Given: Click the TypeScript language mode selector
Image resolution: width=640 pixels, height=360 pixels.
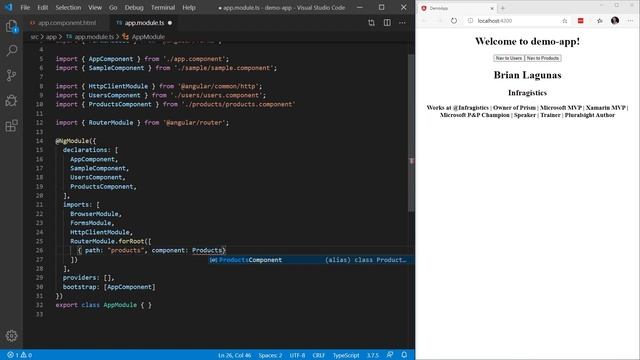Looking at the screenshot, I should [x=346, y=355].
